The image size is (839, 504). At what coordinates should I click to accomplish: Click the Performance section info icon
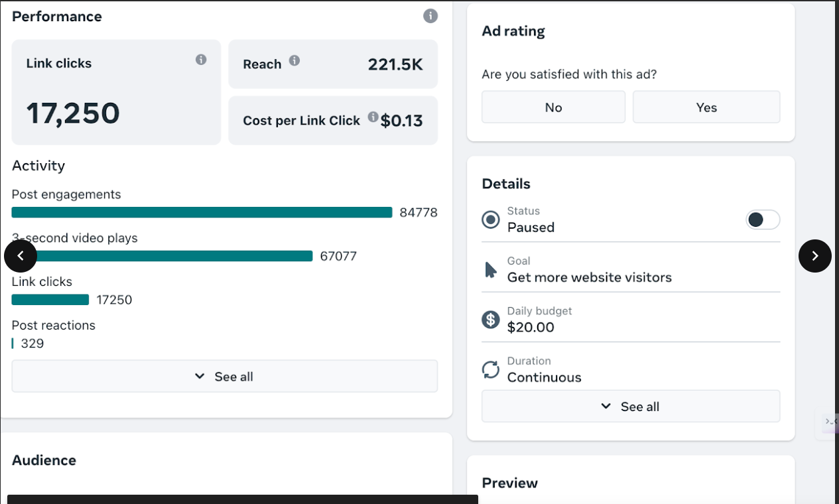click(430, 16)
